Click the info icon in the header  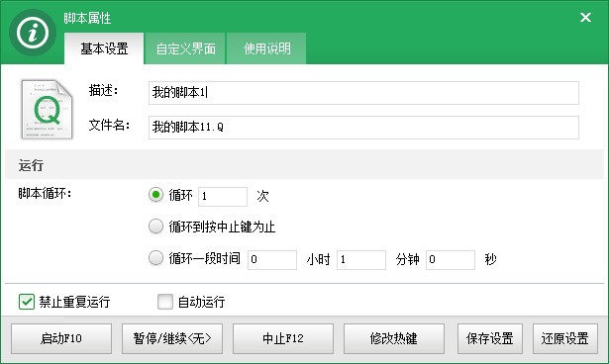(33, 33)
